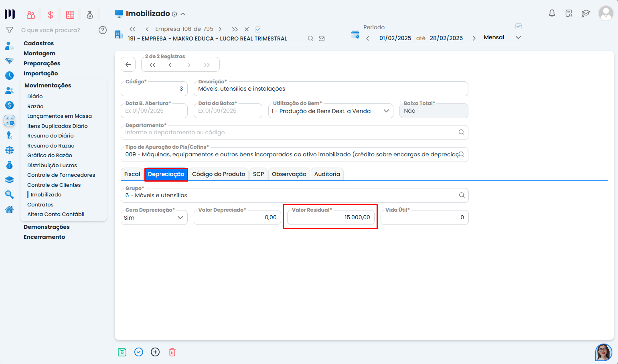Expand the Demonstrações menu section

click(47, 227)
